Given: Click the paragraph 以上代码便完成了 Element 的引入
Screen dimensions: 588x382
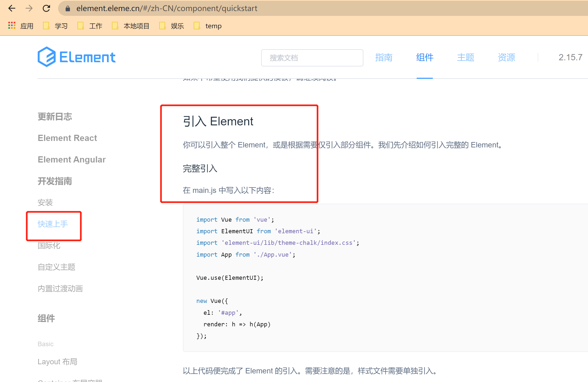Looking at the screenshot, I should (311, 371).
